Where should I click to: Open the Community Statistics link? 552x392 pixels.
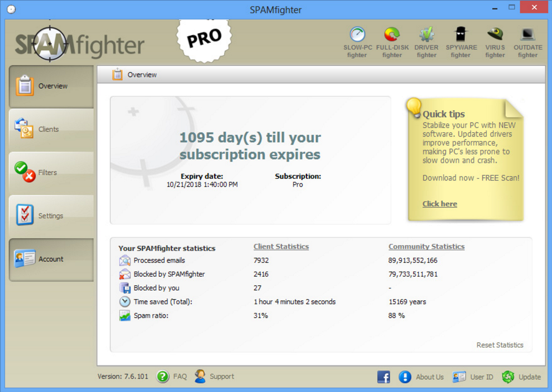coord(426,246)
